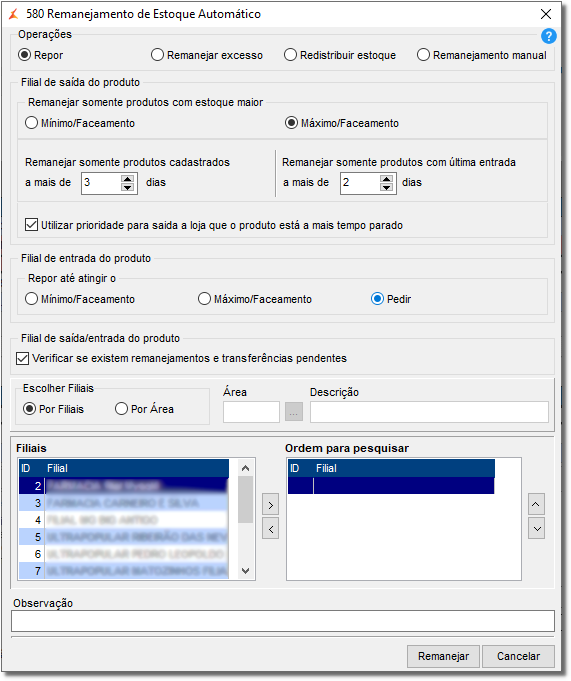Click the Cancelar button

click(518, 656)
